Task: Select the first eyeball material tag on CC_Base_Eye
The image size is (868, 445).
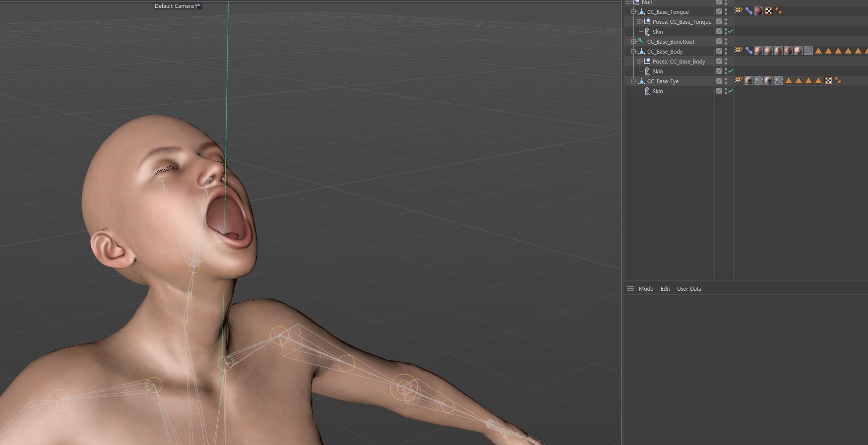Action: tap(748, 80)
